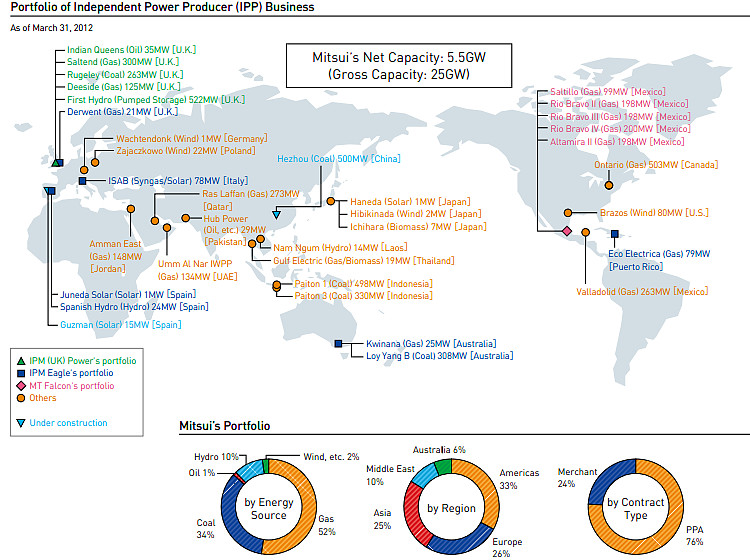Select the Ontario Canada orange circle marker
This screenshot has height=560, width=750.
609,185
